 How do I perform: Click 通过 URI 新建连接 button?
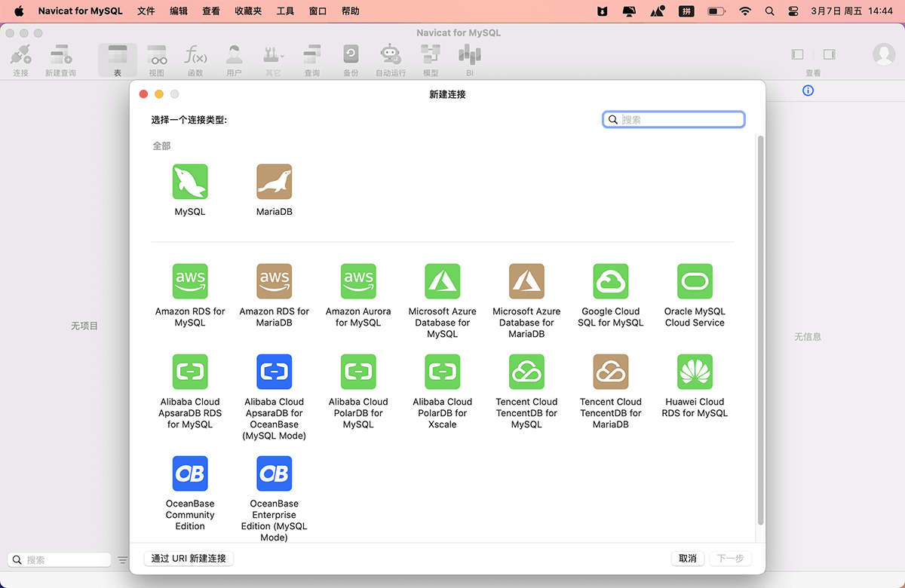pyautogui.click(x=189, y=559)
